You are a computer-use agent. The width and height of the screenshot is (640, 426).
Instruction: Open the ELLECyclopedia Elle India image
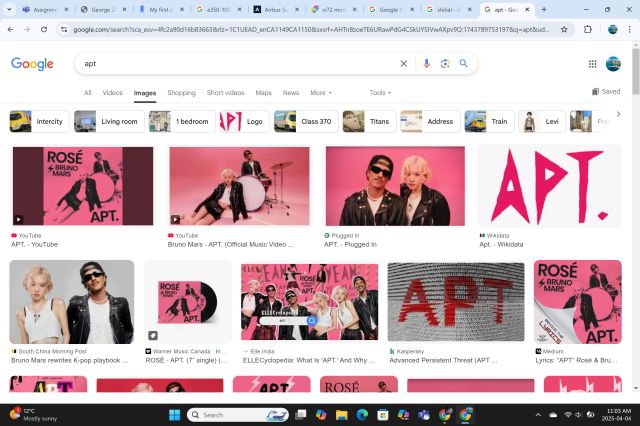click(309, 302)
